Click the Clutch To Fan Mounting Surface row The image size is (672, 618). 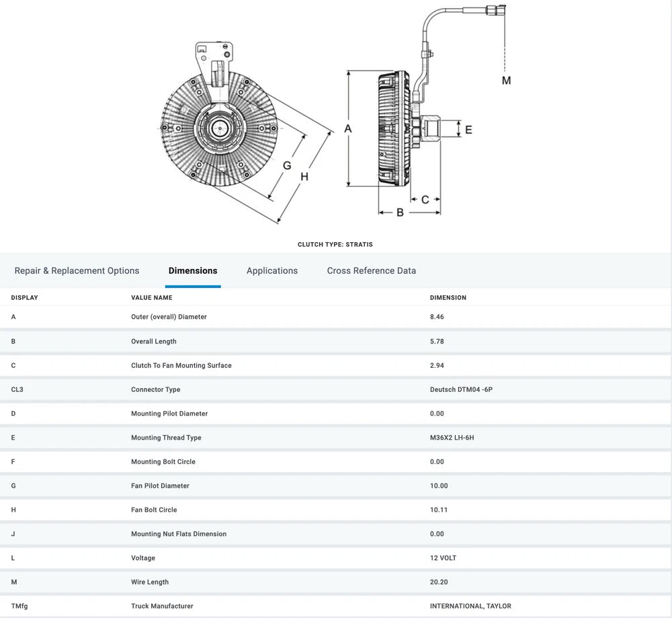tap(181, 365)
